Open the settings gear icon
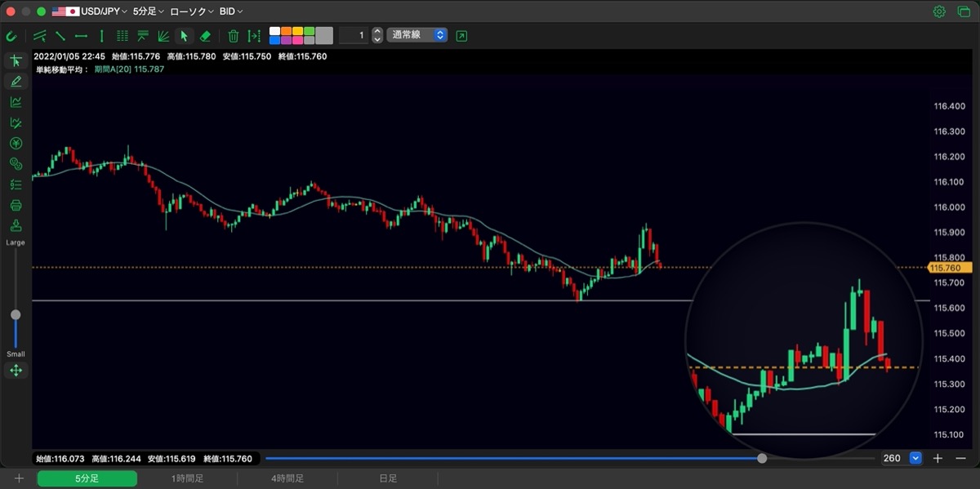This screenshot has width=980, height=489. [939, 11]
